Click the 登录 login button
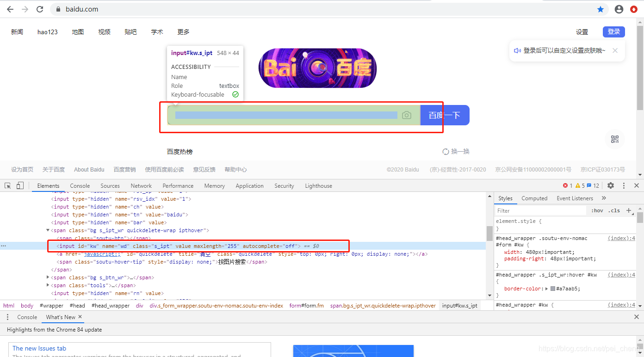Screen dimensions: 644x357 (614, 31)
